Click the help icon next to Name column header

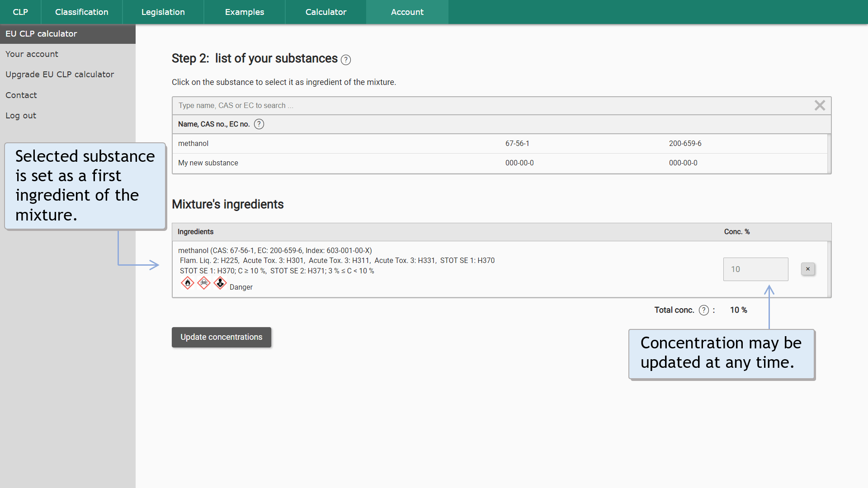[259, 124]
